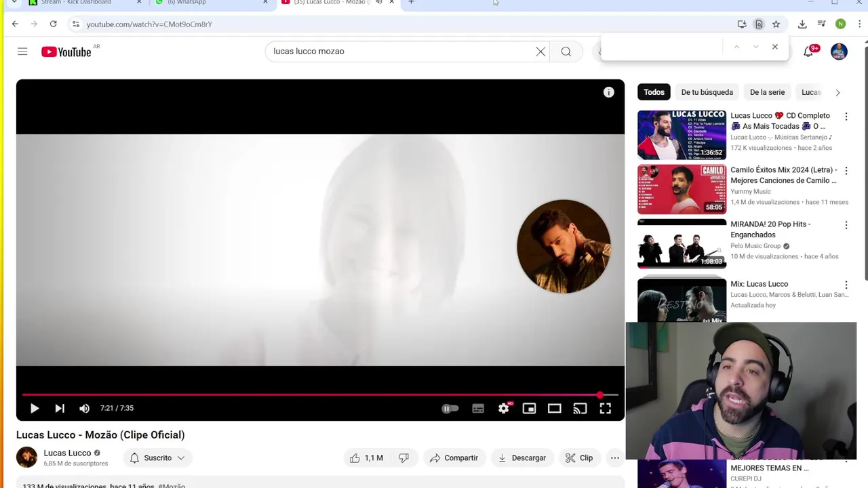Open options for Lucas Lucco CD Completo video
Screen dimensions: 868x488
[846, 117]
